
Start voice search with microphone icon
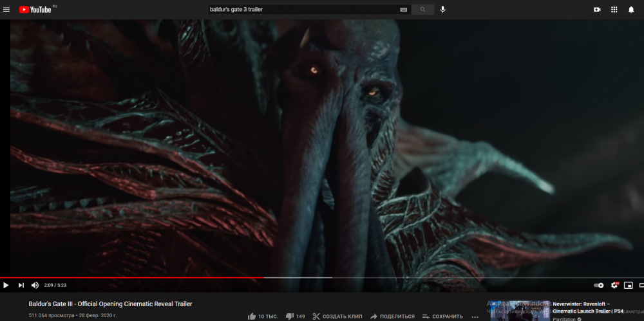(442, 10)
